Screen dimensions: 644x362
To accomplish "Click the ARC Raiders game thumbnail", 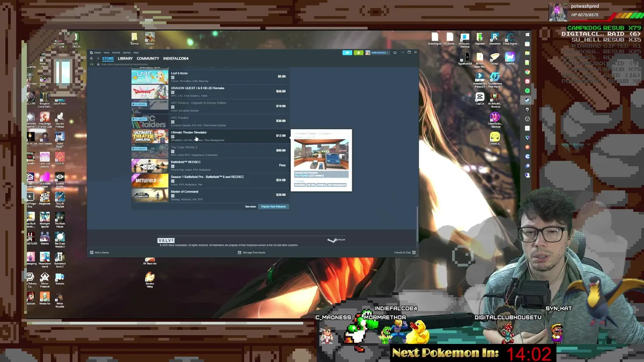I will (150, 121).
